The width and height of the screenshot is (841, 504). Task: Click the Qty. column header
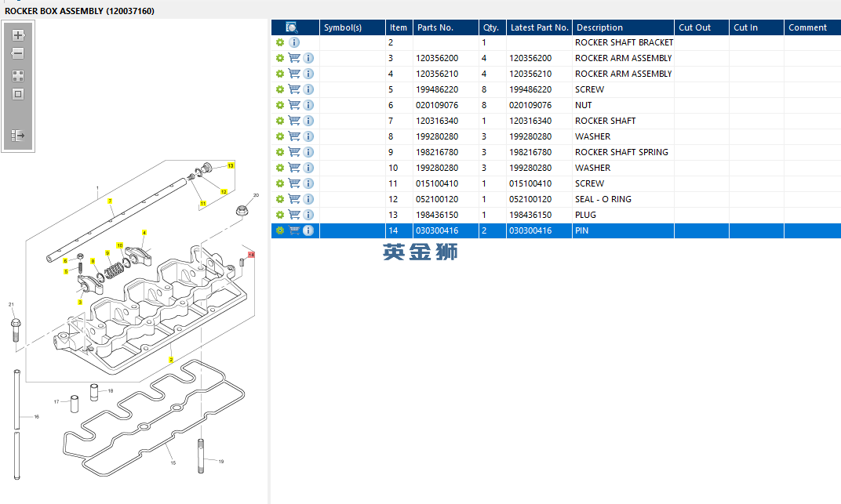click(491, 27)
